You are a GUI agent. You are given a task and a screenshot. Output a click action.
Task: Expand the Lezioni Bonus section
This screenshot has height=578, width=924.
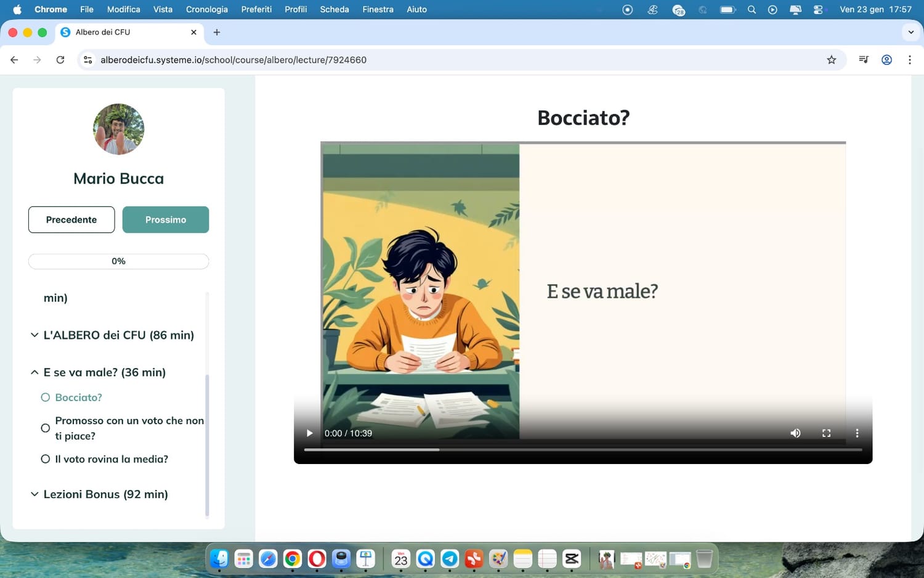(x=99, y=494)
